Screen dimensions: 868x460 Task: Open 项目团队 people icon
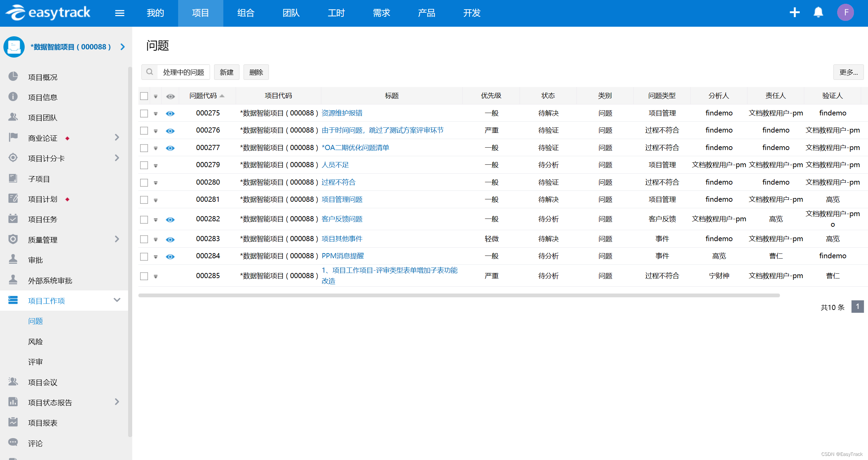13,117
